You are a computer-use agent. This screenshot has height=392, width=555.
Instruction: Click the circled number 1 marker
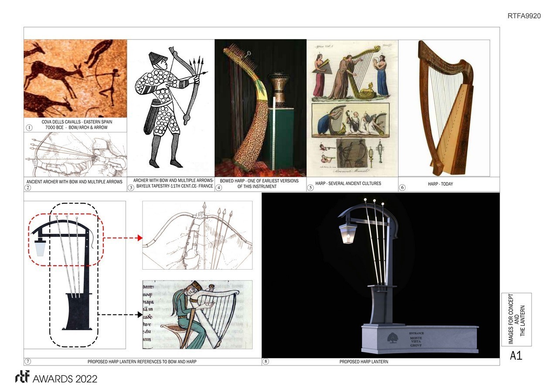click(29, 128)
